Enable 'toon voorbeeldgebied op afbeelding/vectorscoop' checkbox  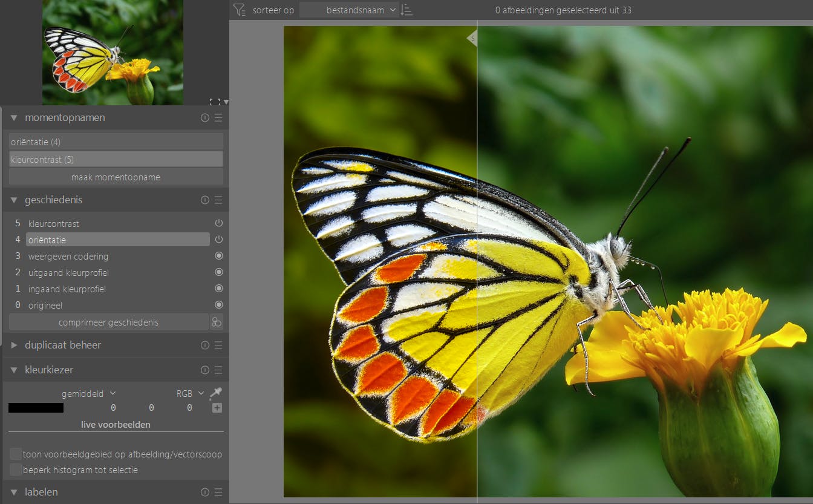16,454
